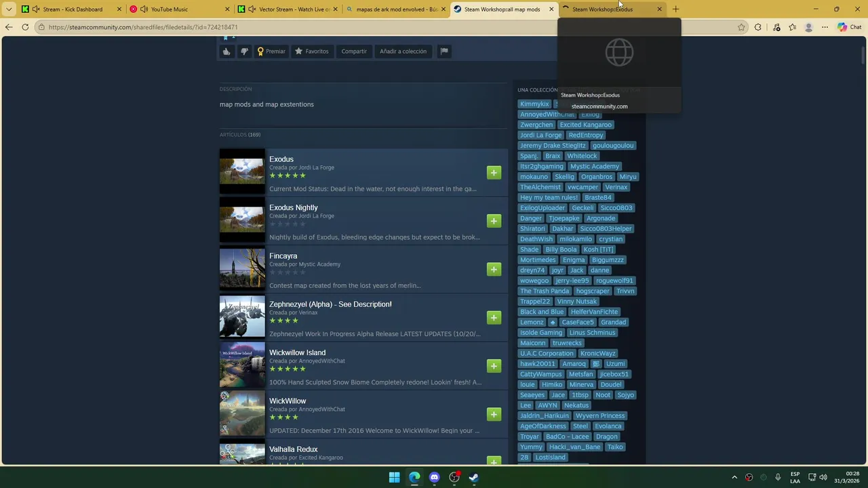Open contributor U.A.C Corporation tag
The image size is (868, 488).
pyautogui.click(x=547, y=354)
